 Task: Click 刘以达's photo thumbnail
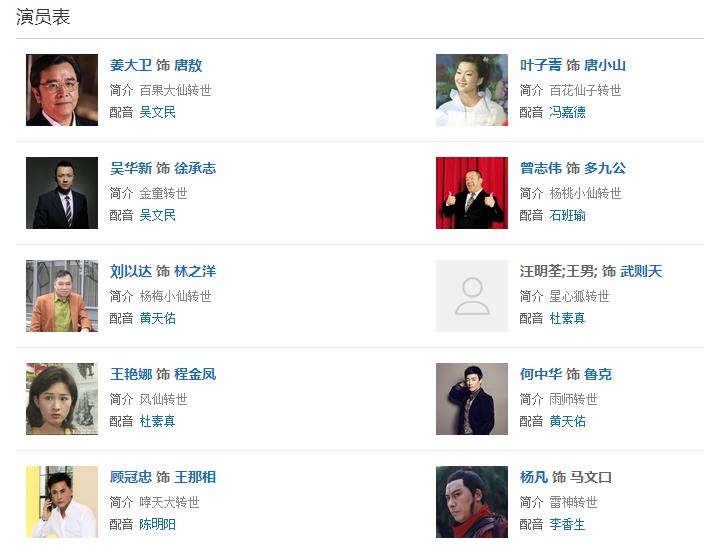(62, 296)
